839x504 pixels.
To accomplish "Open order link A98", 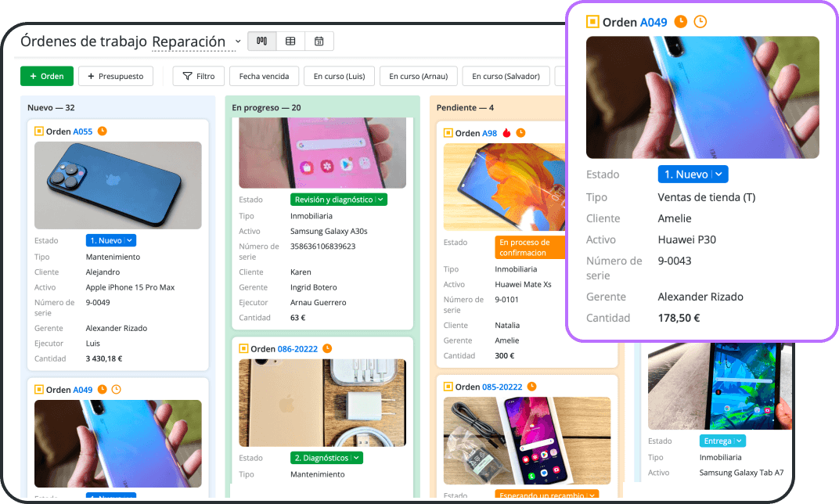I will [490, 133].
